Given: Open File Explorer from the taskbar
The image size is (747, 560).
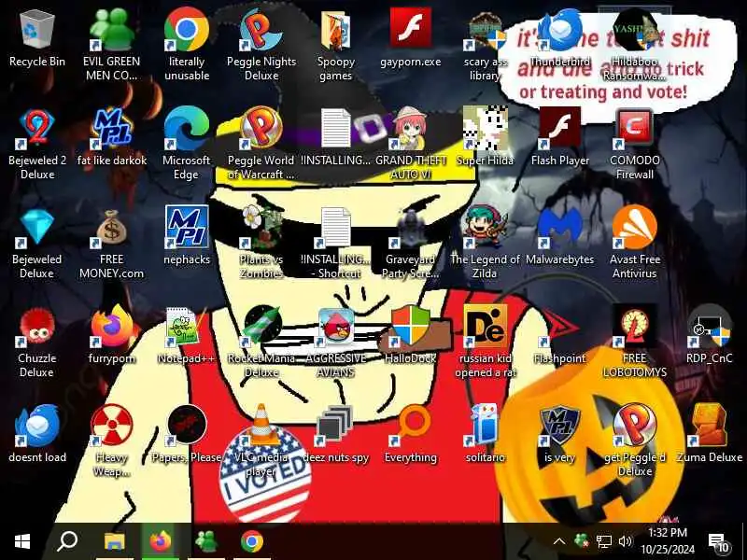Looking at the screenshot, I should (115, 541).
